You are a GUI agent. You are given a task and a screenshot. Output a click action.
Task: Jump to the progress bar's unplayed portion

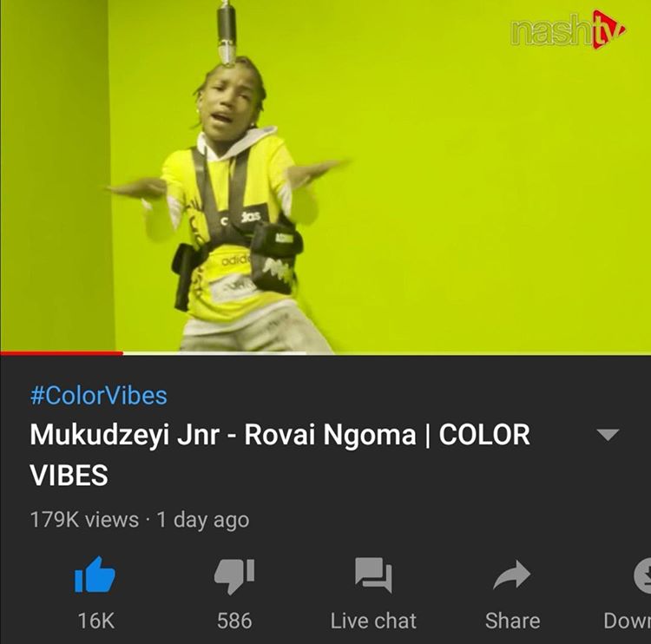pos(478,353)
